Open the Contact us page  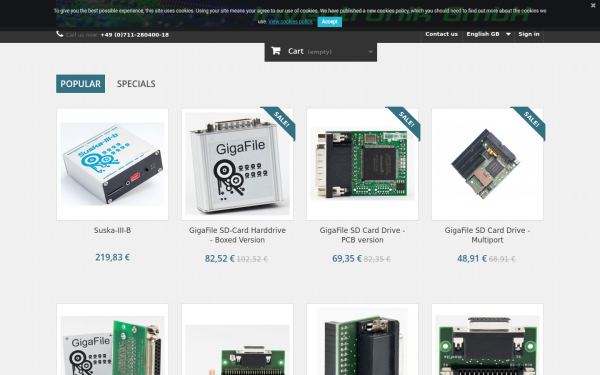(x=441, y=34)
